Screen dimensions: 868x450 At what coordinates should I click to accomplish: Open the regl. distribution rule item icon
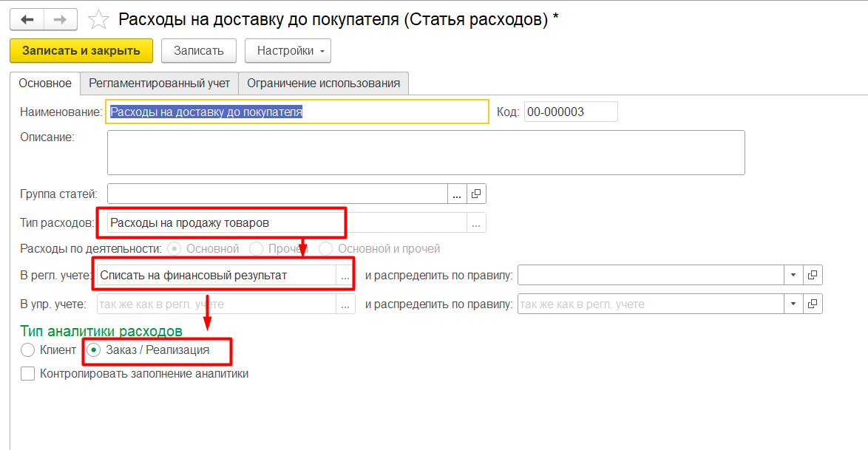[813, 275]
